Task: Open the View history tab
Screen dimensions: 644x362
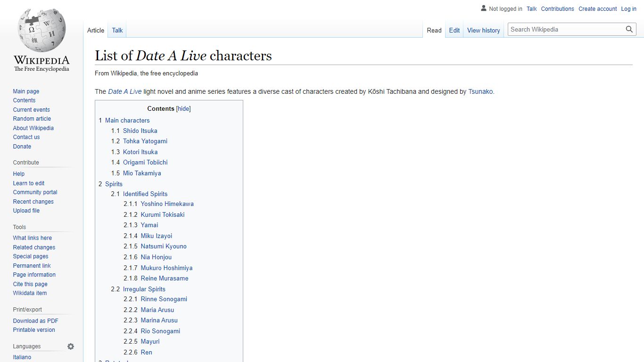Action: click(x=484, y=30)
